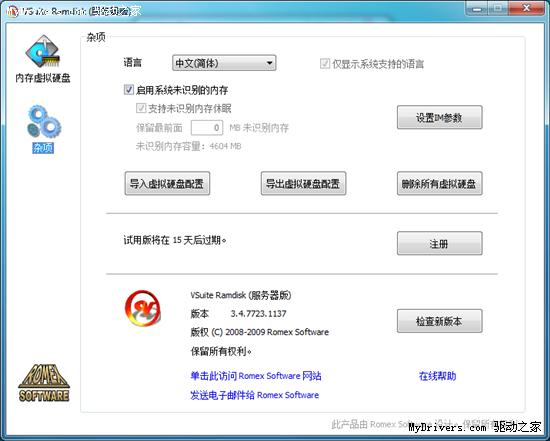Screen dimensions: 550x441
Task: Click 导入虚拟硬盘配置 button
Action: click(x=167, y=183)
